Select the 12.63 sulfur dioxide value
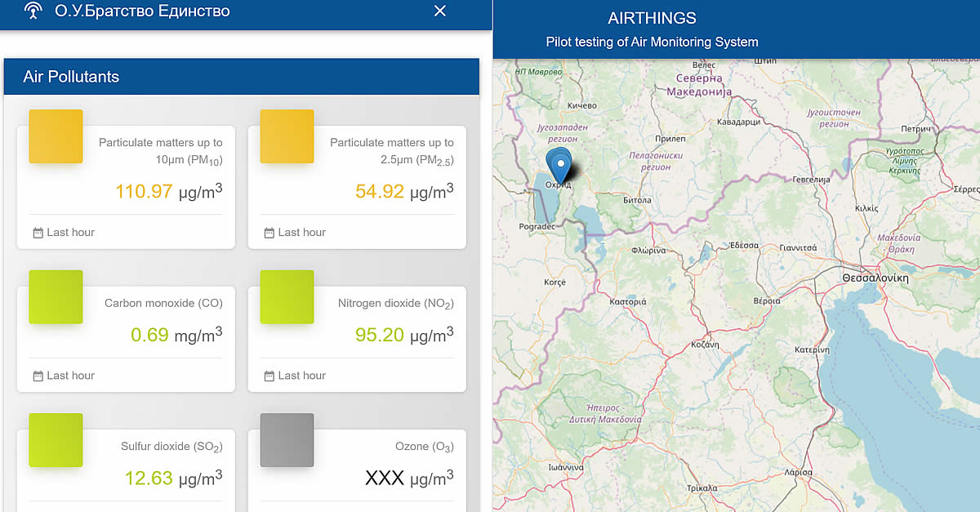Image resolution: width=980 pixels, height=512 pixels. [149, 479]
